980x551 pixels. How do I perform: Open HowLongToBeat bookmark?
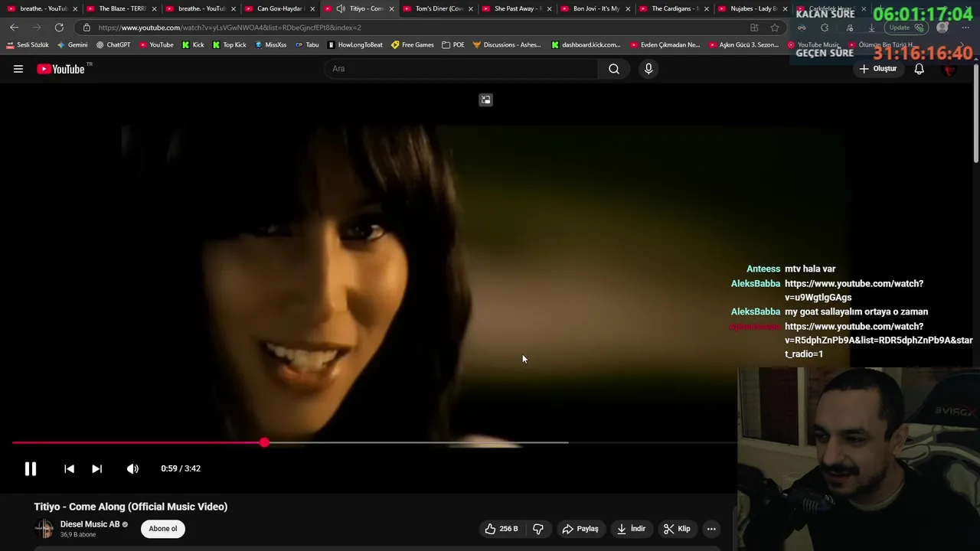tap(355, 45)
